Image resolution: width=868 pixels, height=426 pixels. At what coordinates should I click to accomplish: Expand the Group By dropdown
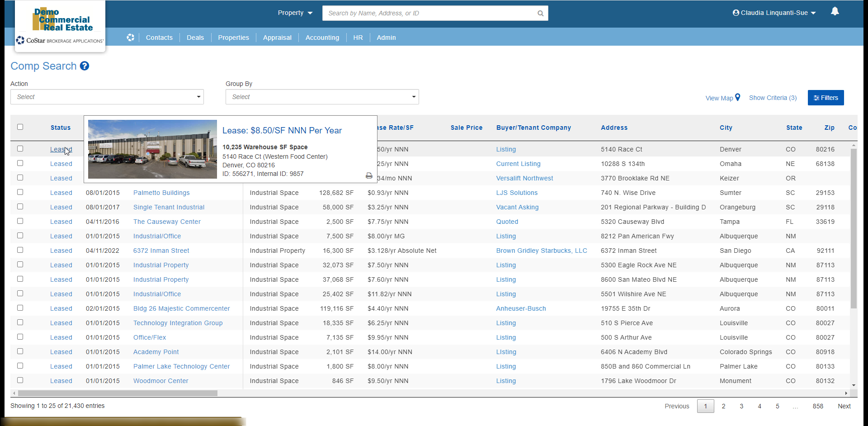322,97
